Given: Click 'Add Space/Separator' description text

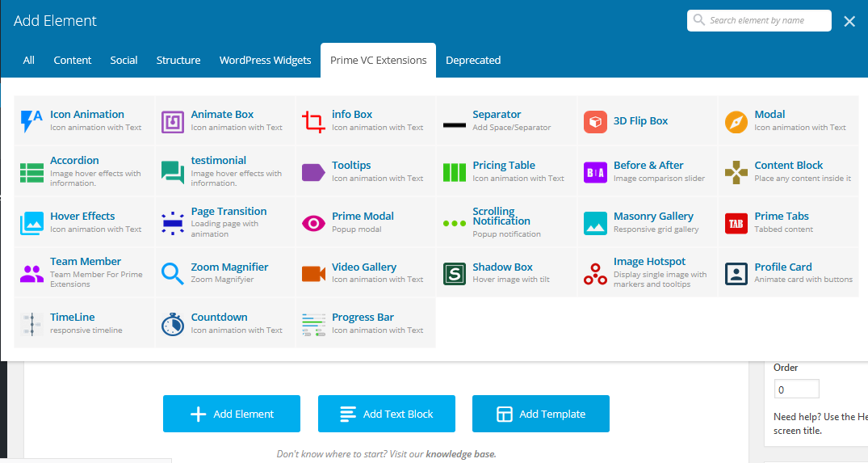Looking at the screenshot, I should (511, 128).
